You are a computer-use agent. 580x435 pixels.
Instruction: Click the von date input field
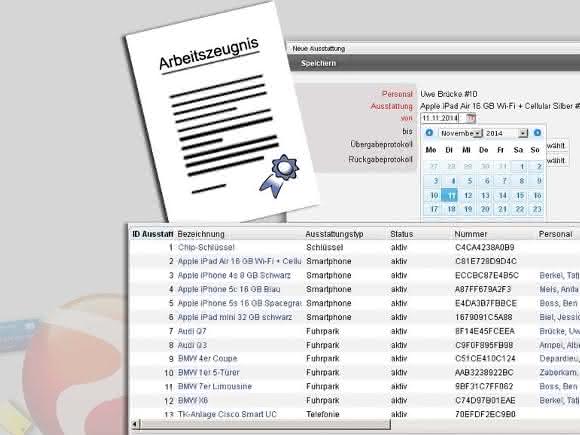pos(443,118)
